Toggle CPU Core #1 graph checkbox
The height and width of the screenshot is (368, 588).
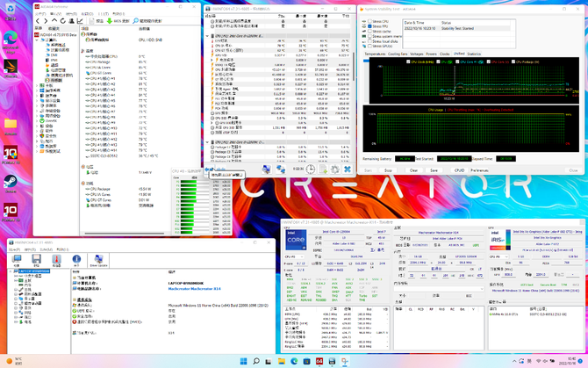point(457,61)
